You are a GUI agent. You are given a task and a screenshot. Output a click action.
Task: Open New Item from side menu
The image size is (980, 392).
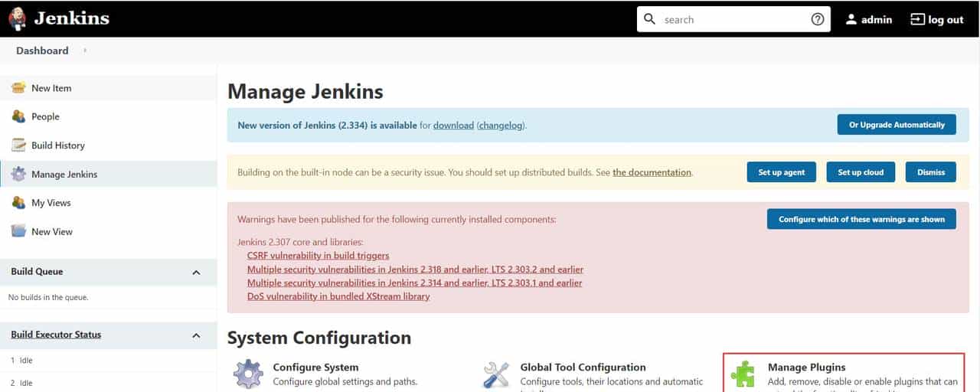tap(51, 88)
